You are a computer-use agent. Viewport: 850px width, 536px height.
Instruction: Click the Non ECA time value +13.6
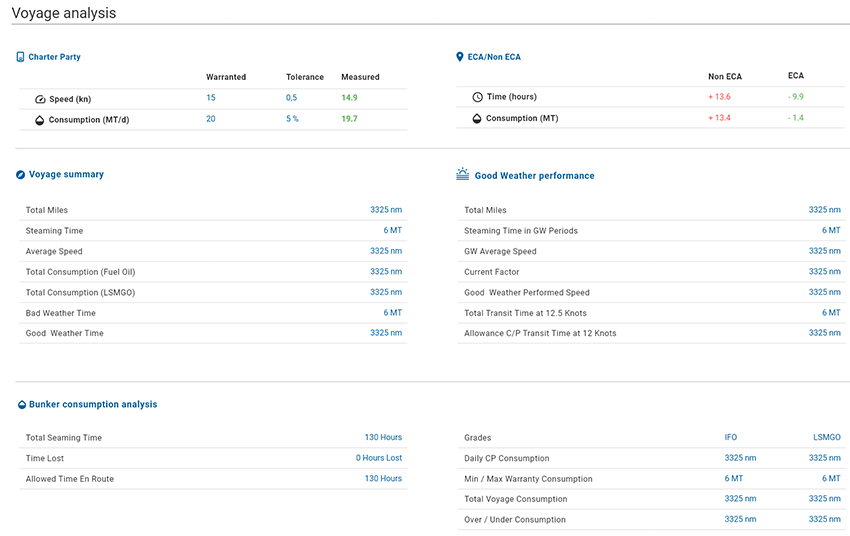(719, 97)
